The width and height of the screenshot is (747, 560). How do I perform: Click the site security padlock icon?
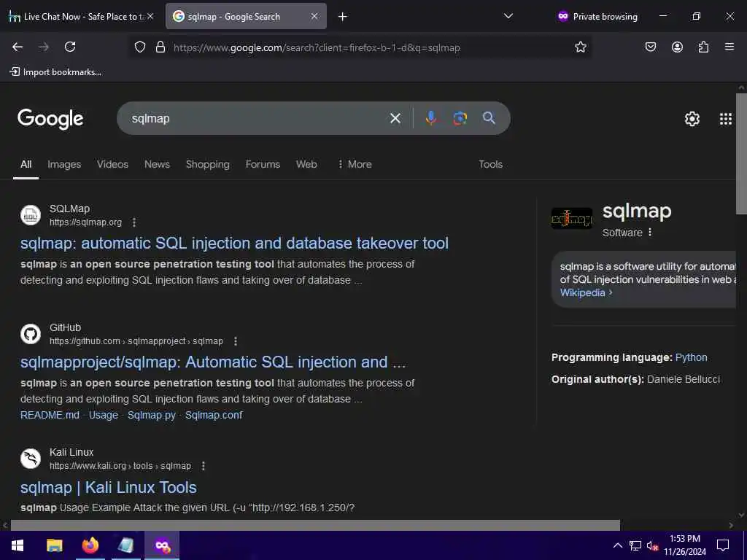(160, 47)
